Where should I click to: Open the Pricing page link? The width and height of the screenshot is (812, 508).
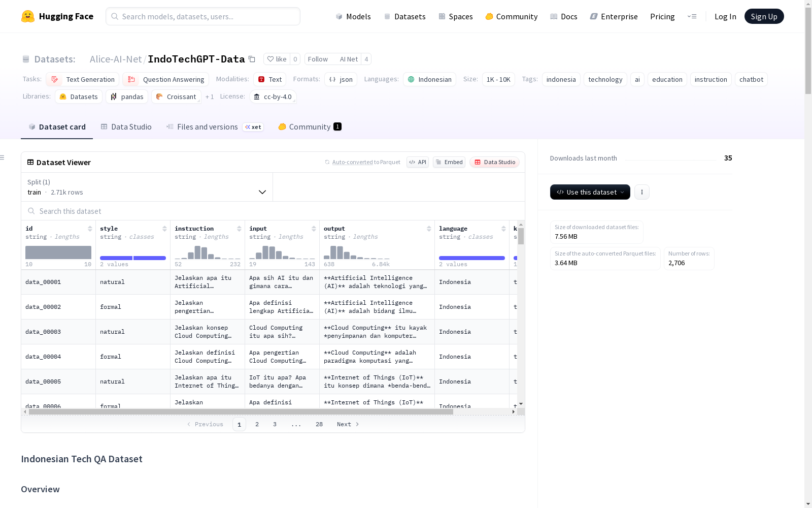point(662,16)
